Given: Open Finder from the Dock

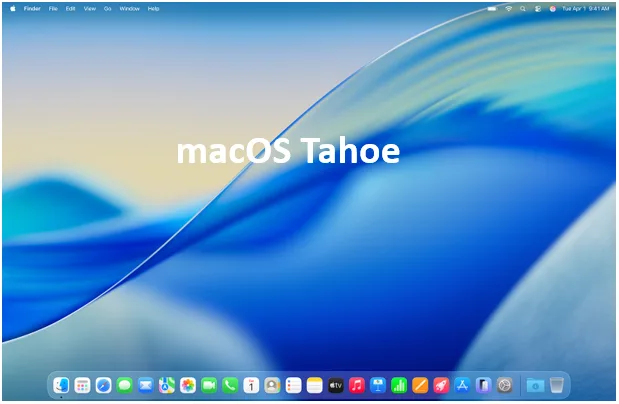Looking at the screenshot, I should 61,385.
